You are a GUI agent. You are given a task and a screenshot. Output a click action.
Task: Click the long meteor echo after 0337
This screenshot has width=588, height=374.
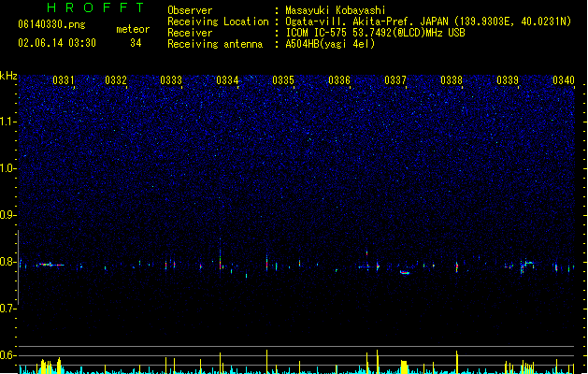(405, 272)
